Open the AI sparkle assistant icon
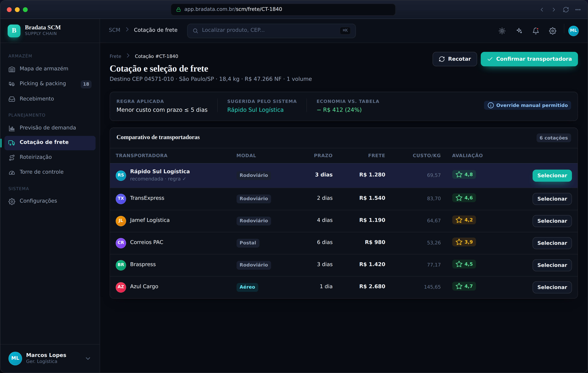The height and width of the screenshot is (373, 588). tap(519, 31)
